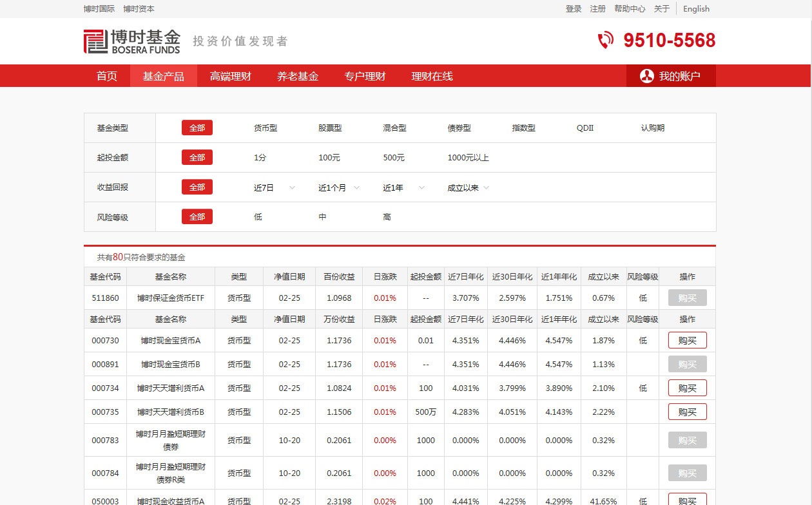The width and height of the screenshot is (812, 505).
Task: Filter fund type by 认购期
Action: [x=653, y=128]
